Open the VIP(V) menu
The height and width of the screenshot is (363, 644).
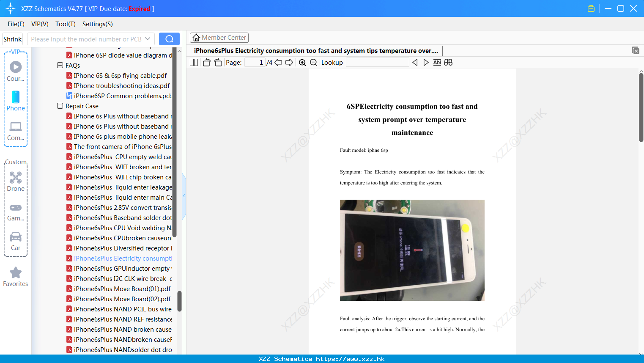tap(40, 24)
